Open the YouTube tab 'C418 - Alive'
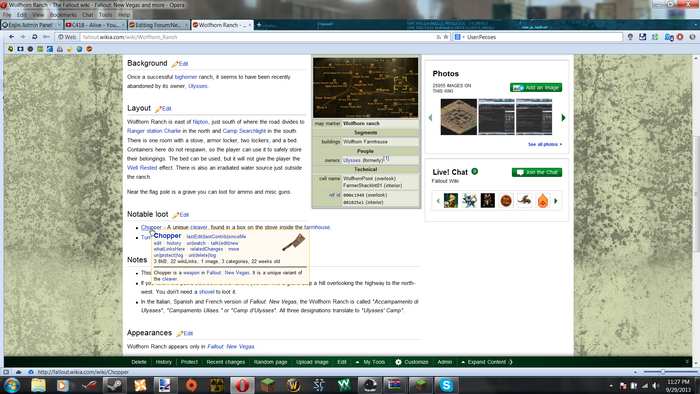Image resolution: width=700 pixels, height=394 pixels. (95, 25)
